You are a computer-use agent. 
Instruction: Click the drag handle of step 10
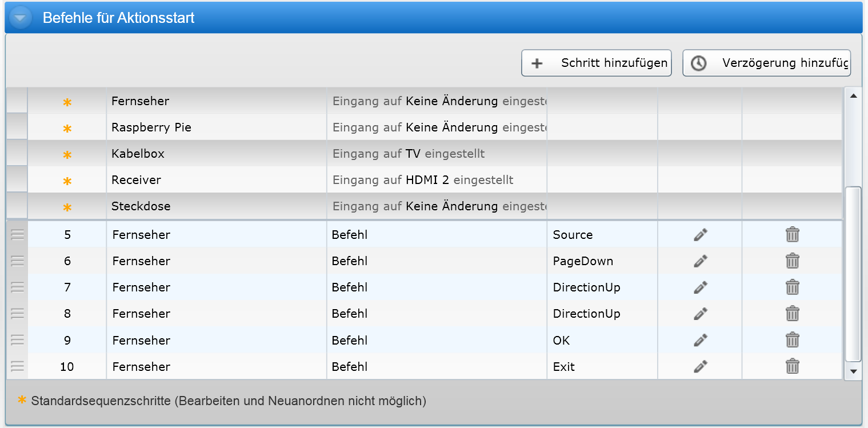[x=18, y=366]
